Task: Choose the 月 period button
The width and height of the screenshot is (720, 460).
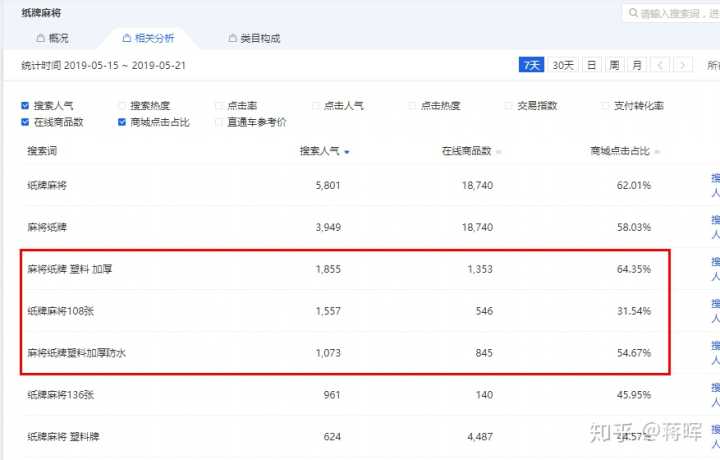Action: point(637,65)
